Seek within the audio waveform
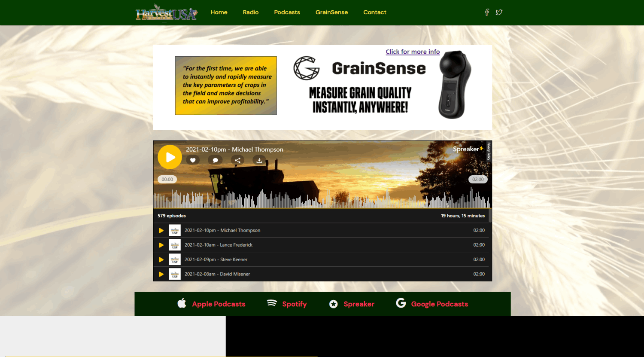The height and width of the screenshot is (357, 644). pyautogui.click(x=322, y=198)
